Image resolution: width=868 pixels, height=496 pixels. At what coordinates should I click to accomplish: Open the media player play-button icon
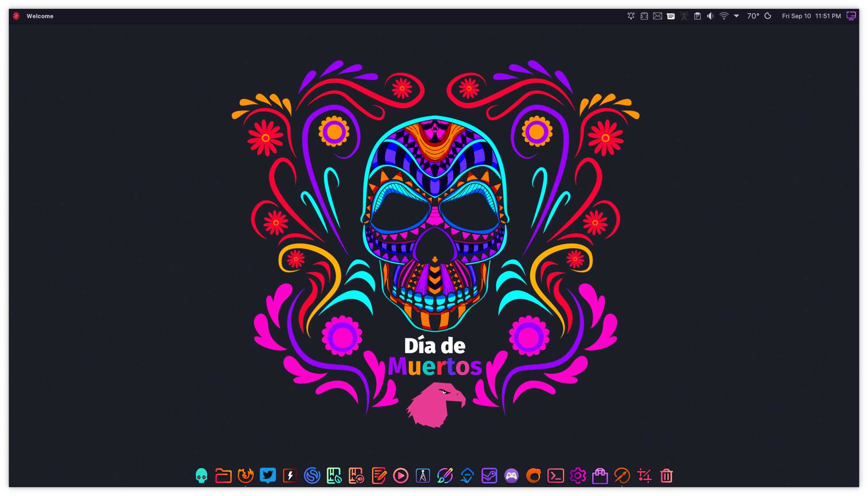tap(401, 476)
